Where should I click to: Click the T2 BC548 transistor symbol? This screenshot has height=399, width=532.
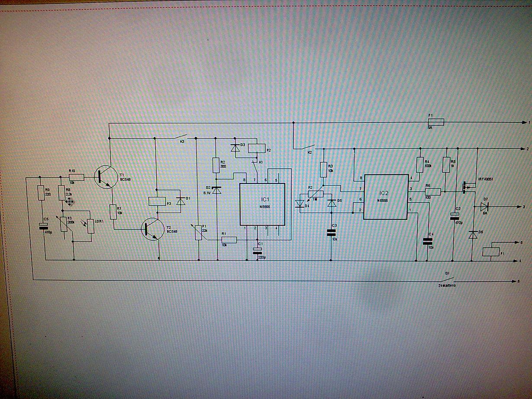point(152,228)
